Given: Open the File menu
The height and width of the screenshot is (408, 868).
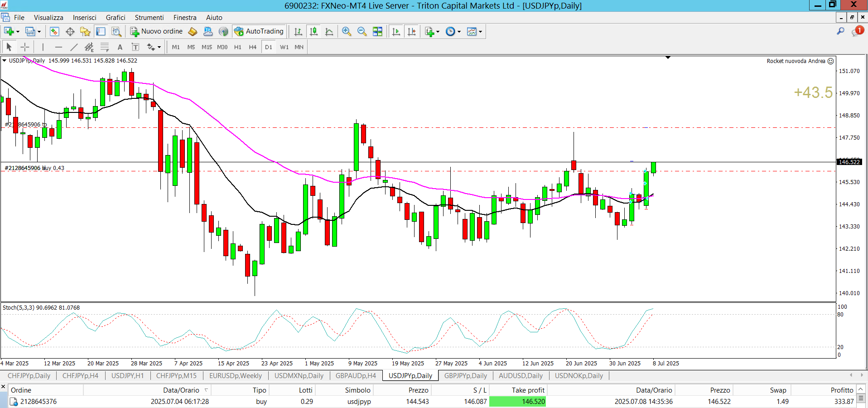Looking at the screenshot, I should tap(19, 17).
